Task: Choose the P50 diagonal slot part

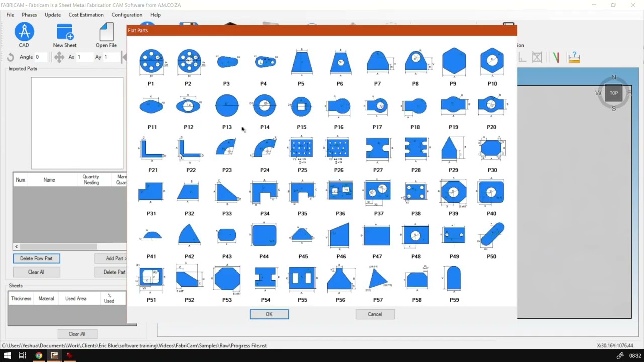Action: (492, 236)
